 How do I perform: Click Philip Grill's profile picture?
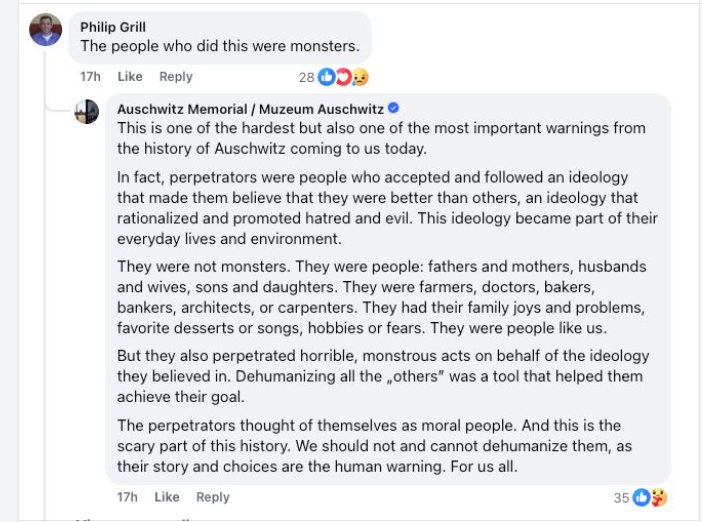pyautogui.click(x=46, y=30)
